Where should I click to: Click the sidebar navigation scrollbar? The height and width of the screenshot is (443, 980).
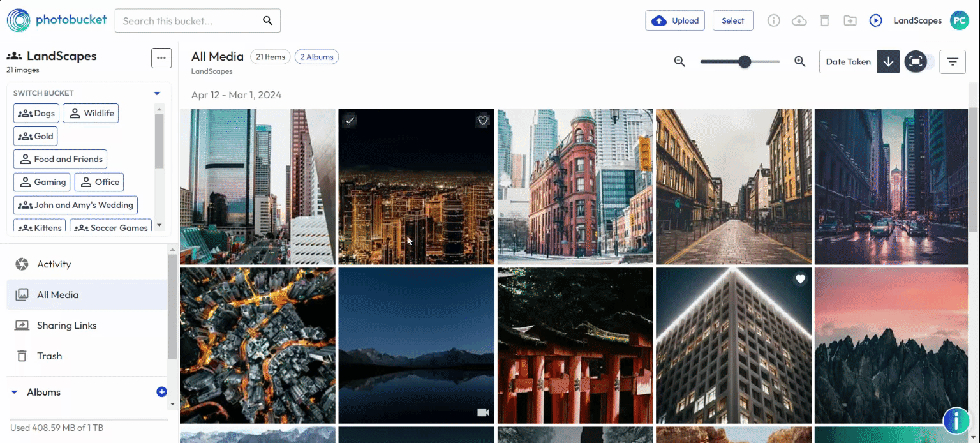172,306
